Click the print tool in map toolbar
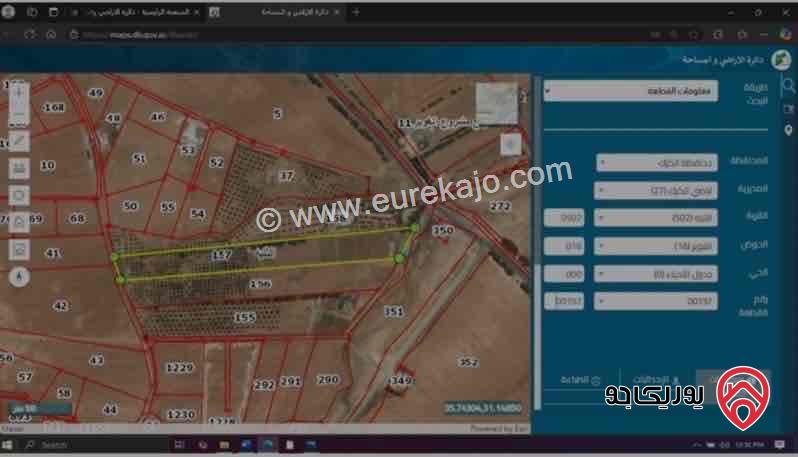Image resolution: width=798 pixels, height=457 pixels. pos(19,168)
